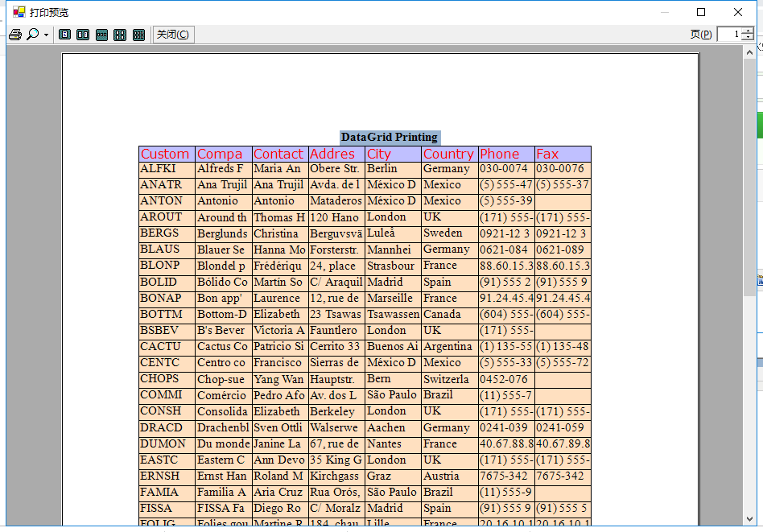Switch to four-page view layout
This screenshot has width=763, height=532.
120,35
